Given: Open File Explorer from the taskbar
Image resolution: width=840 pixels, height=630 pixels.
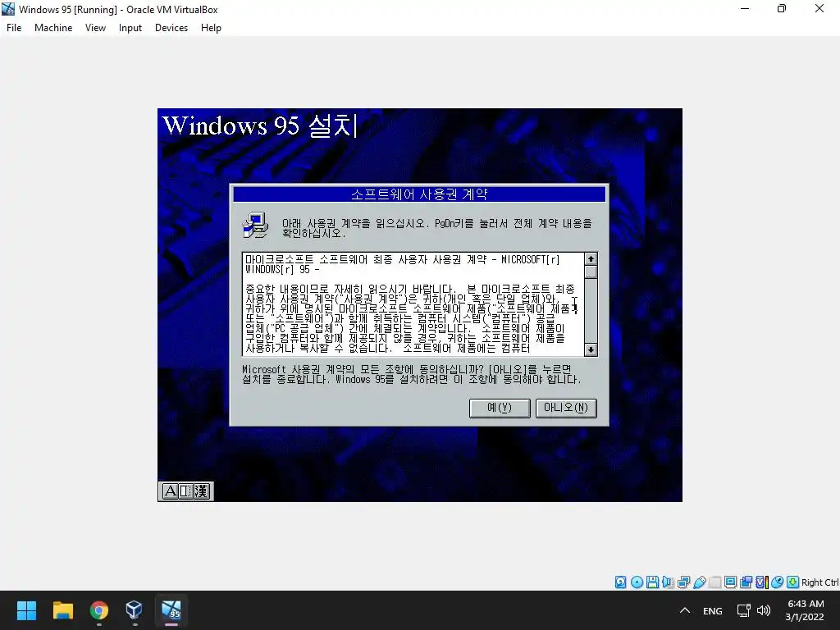Looking at the screenshot, I should [x=62, y=610].
